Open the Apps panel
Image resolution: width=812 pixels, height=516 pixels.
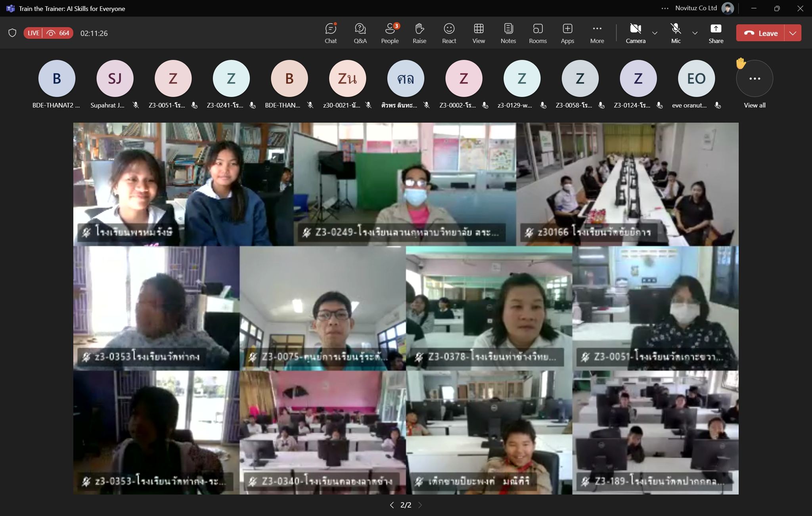coord(567,33)
